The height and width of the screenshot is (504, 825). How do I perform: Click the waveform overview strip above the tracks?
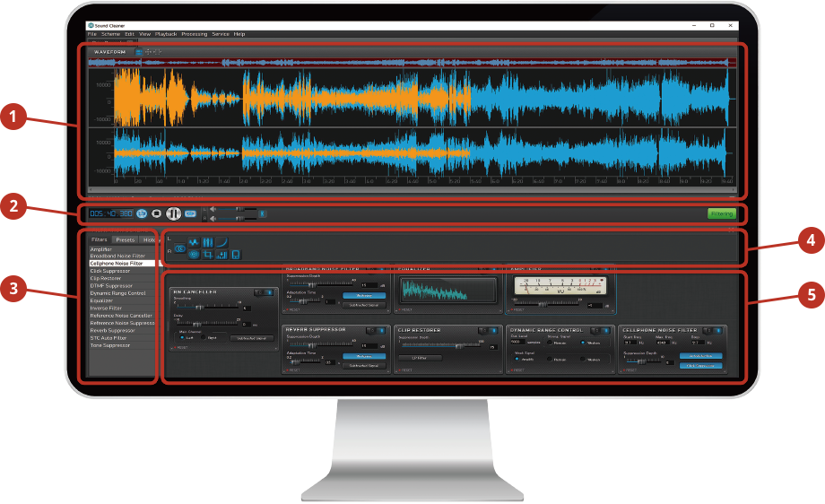point(412,63)
